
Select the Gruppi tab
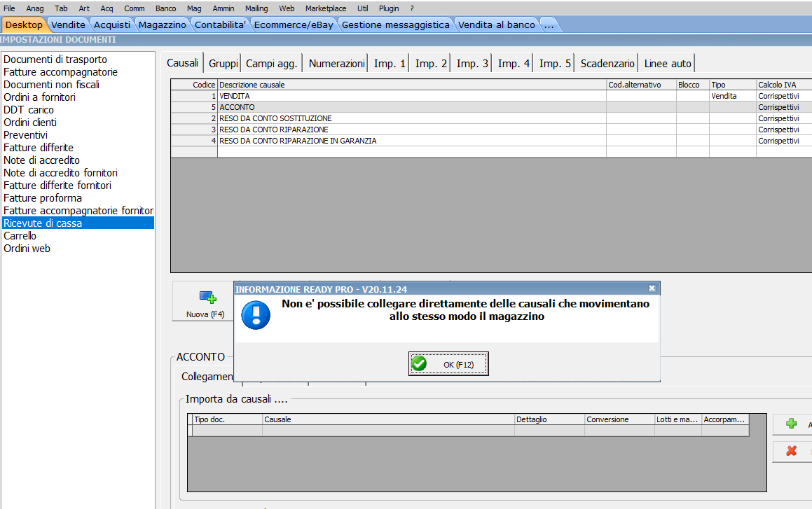[223, 63]
